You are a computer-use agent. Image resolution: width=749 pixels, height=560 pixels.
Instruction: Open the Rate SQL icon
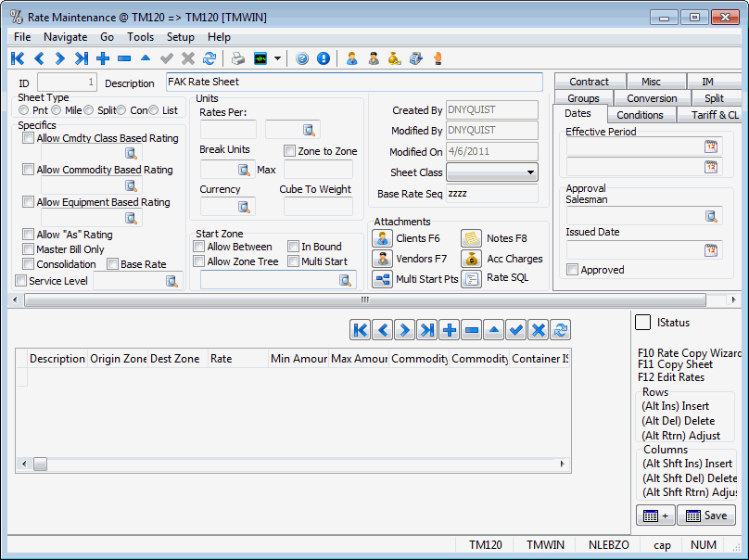pos(472,279)
